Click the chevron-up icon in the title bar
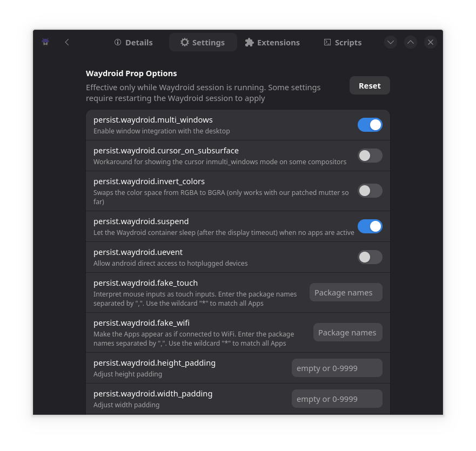The image size is (476, 451). 410,42
